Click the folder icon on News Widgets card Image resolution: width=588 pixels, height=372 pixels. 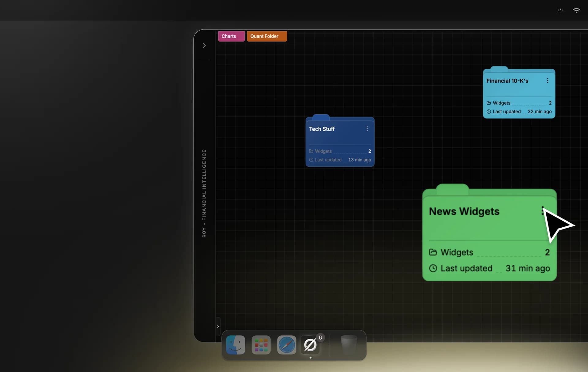pos(433,252)
